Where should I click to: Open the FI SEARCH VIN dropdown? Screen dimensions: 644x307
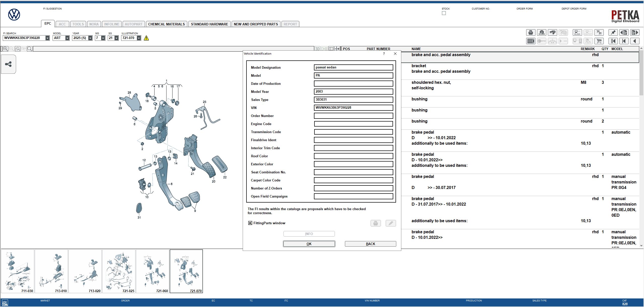click(47, 38)
